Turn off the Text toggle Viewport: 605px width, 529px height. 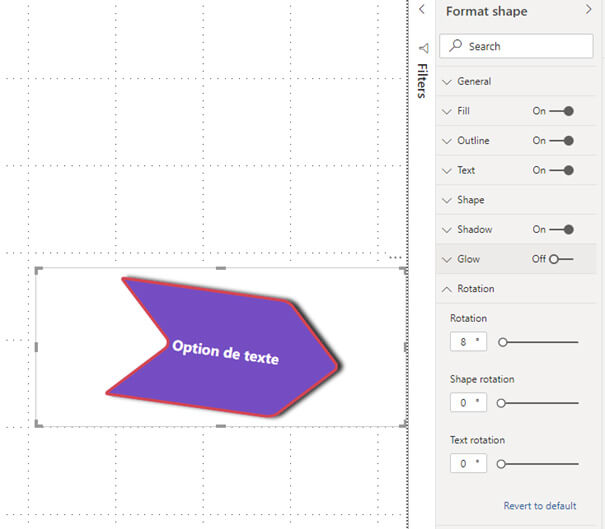pyautogui.click(x=561, y=170)
